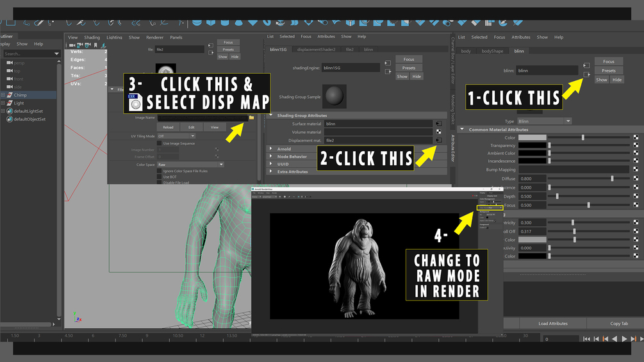The height and width of the screenshot is (362, 644).
Task: Click blinn node input connection icon
Action: tap(586, 65)
